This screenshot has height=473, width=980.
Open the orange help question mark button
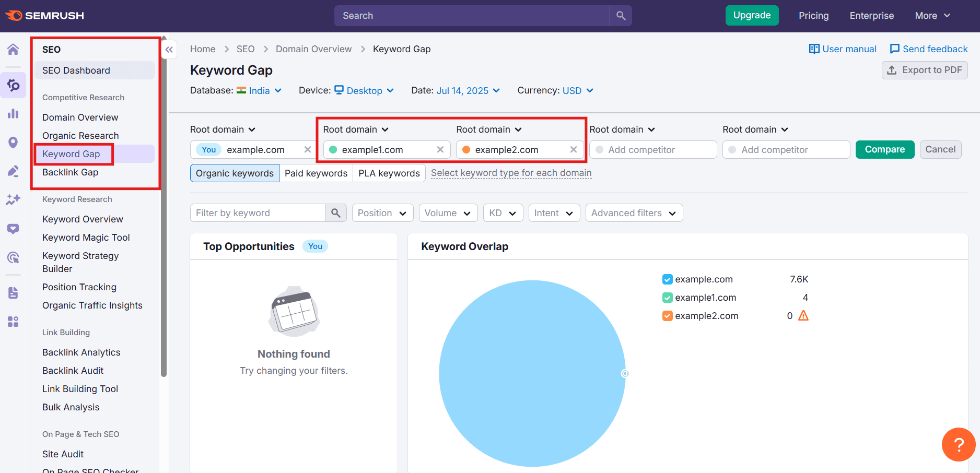tap(959, 445)
